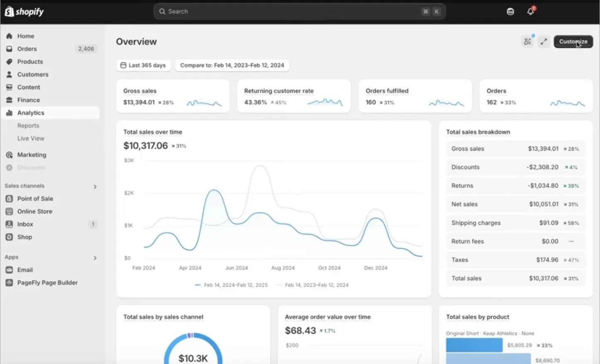Open the Compare to date range selector

232,65
